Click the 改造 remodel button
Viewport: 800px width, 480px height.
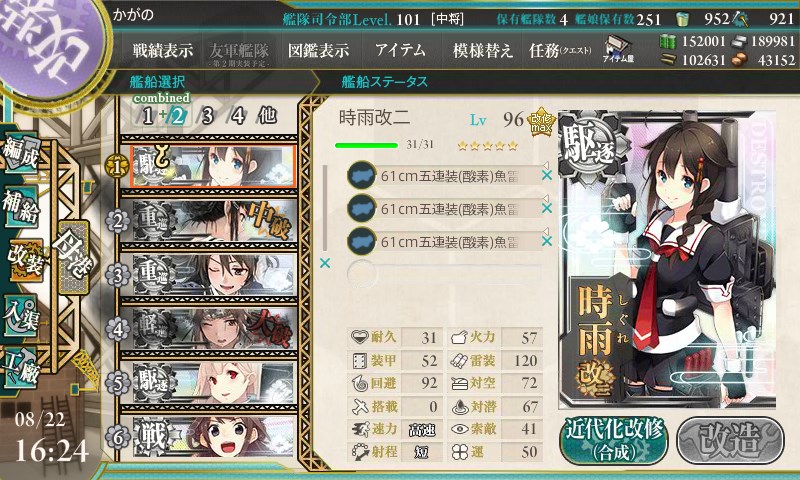(731, 440)
